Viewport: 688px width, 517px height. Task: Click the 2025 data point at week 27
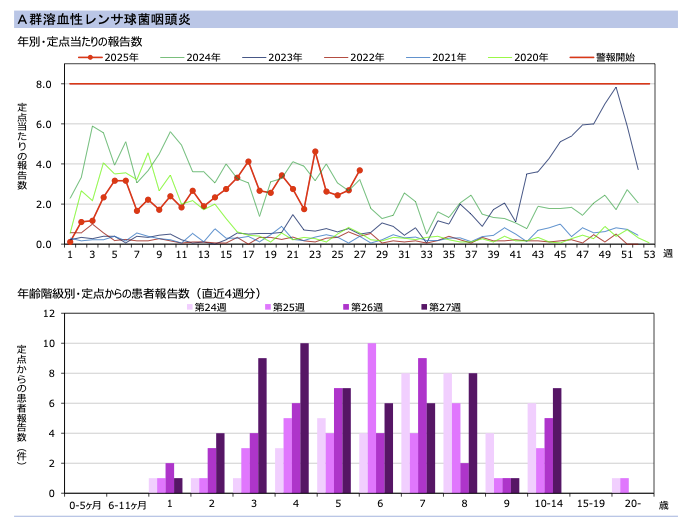(360, 170)
